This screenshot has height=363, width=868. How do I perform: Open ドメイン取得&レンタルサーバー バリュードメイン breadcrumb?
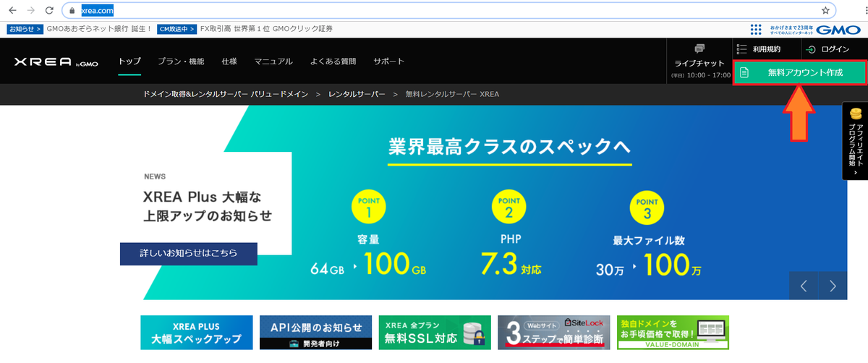point(226,95)
